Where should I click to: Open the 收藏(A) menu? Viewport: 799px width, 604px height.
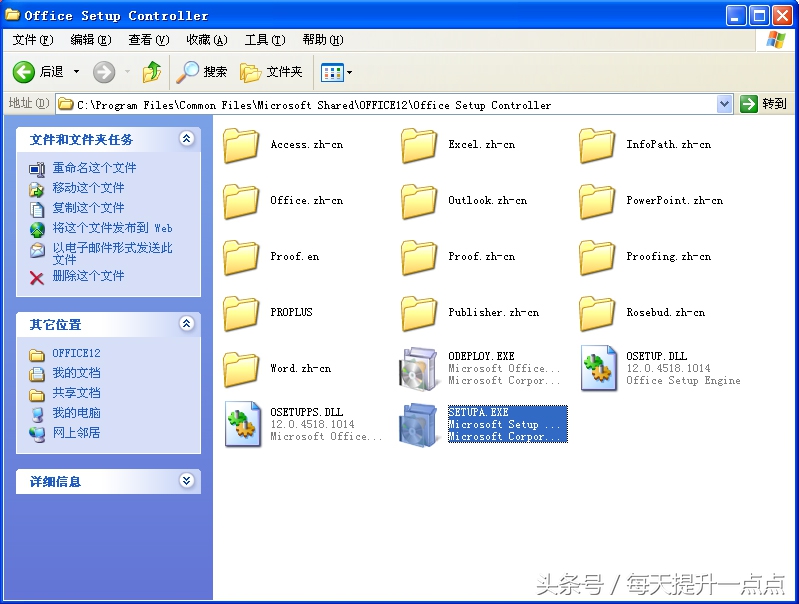207,40
